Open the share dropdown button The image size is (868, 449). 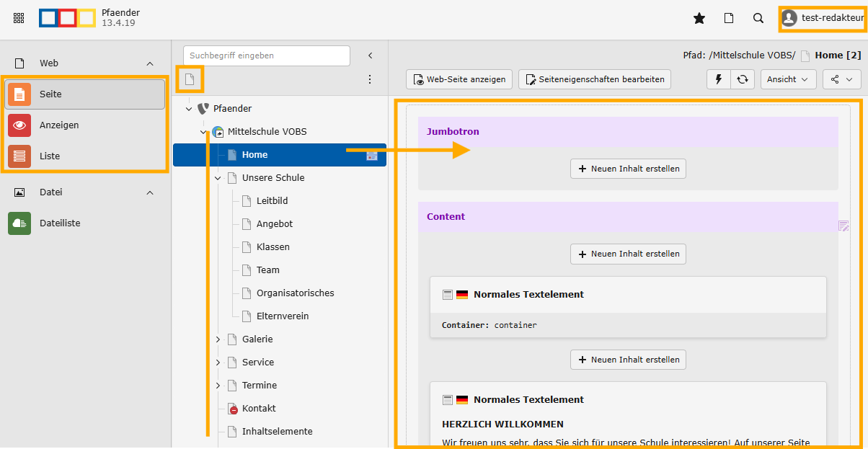(841, 79)
